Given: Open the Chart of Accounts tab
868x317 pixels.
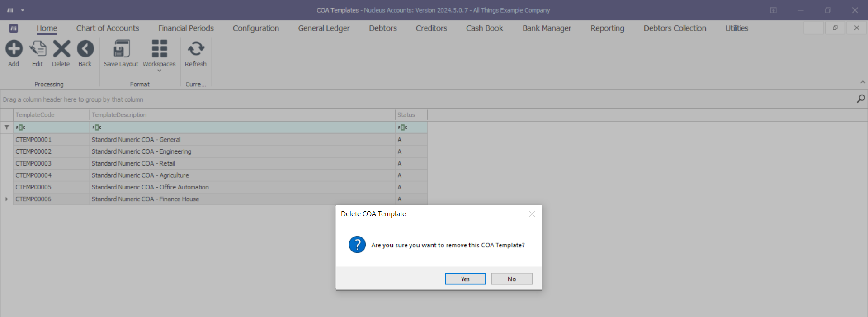Looking at the screenshot, I should (108, 28).
